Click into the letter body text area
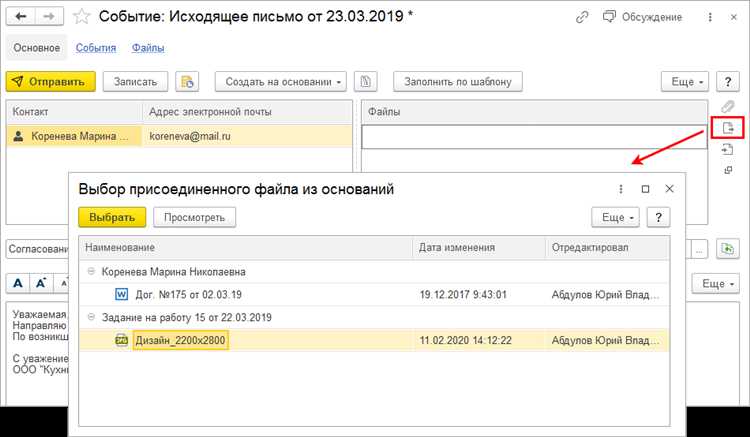The height and width of the screenshot is (437, 750). [x=37, y=354]
